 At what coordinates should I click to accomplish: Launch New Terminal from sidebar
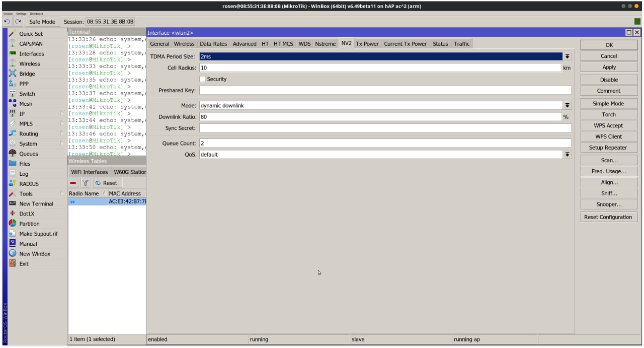[x=36, y=204]
